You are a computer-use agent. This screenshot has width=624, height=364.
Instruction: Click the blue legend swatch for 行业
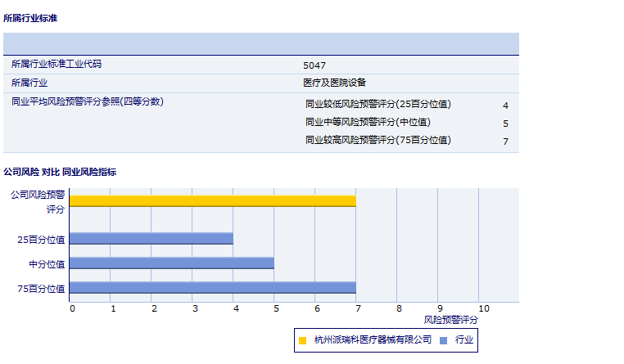[x=443, y=340]
